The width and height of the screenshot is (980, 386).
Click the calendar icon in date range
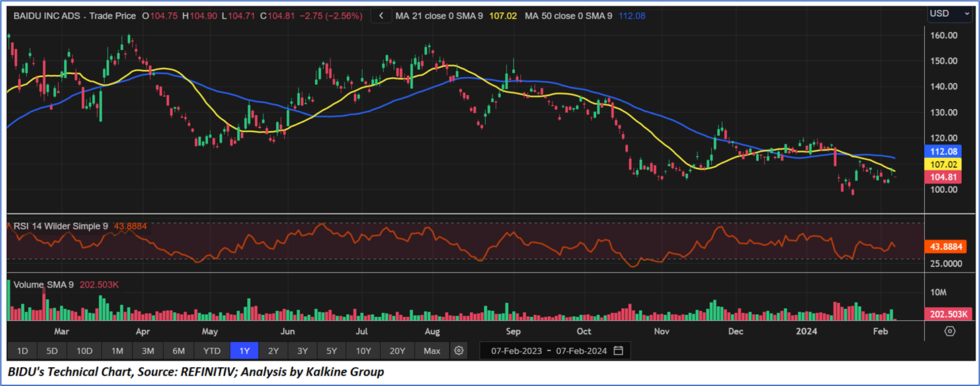tap(618, 350)
